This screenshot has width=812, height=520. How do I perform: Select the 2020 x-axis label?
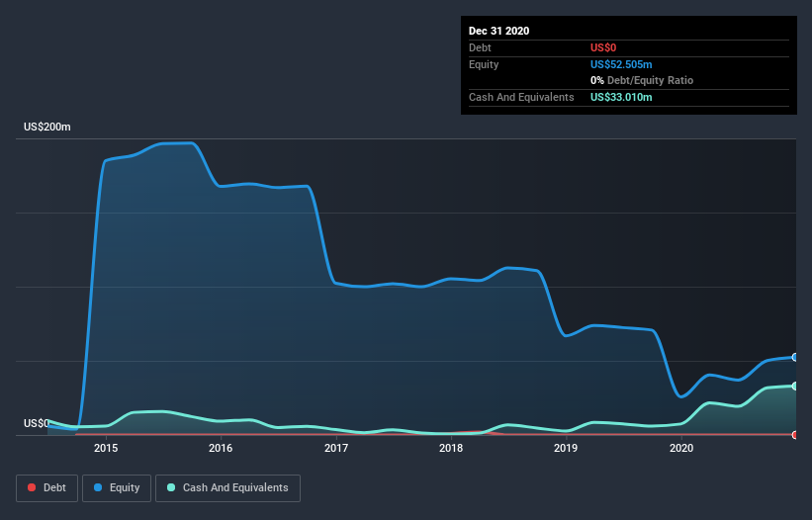click(680, 449)
